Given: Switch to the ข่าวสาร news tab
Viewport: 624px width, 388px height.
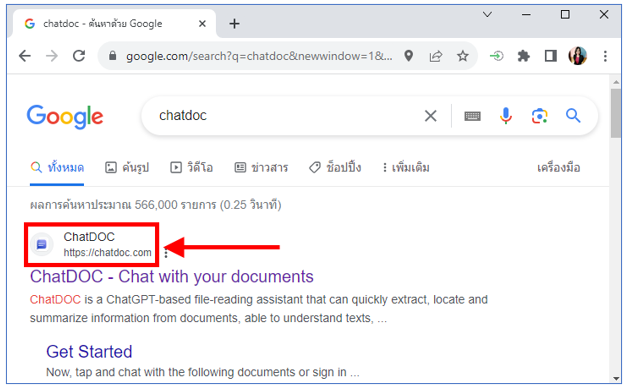Looking at the screenshot, I should click(x=261, y=168).
